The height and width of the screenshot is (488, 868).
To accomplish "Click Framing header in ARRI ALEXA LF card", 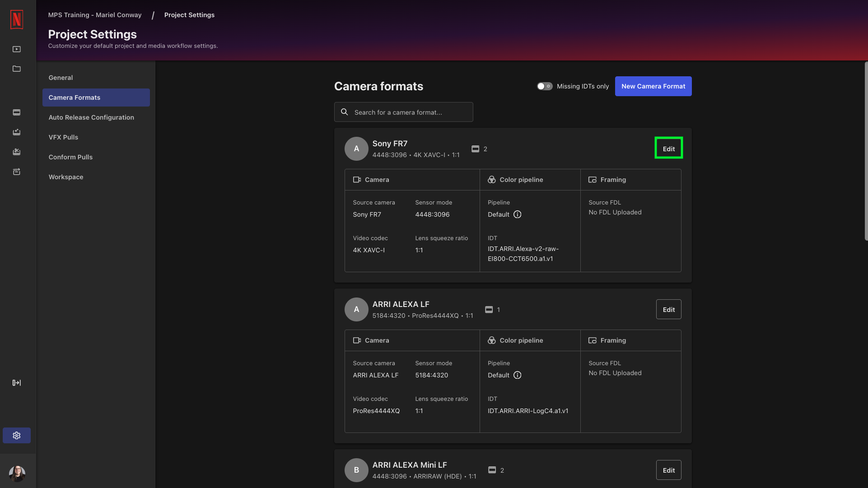I will point(613,340).
